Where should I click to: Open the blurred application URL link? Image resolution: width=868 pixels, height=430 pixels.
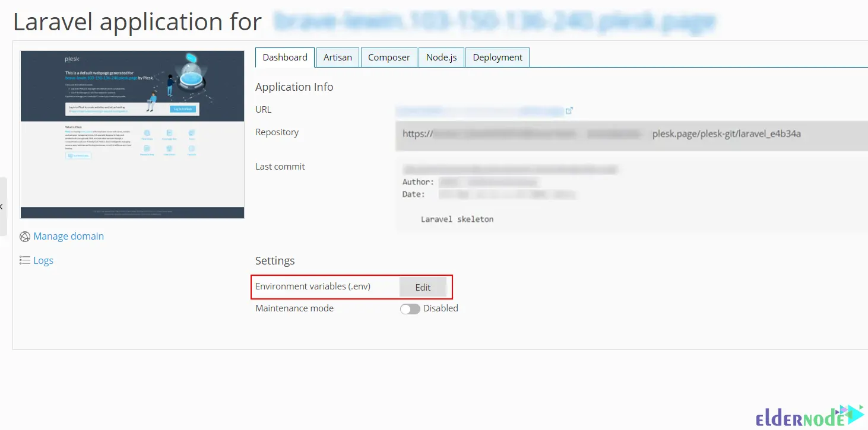(x=479, y=110)
